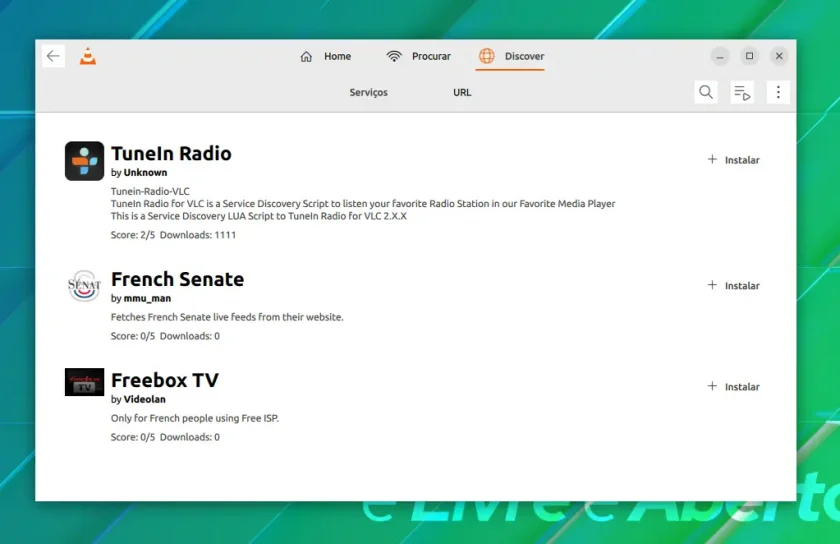Install the TuneIn Radio add-on

(733, 160)
